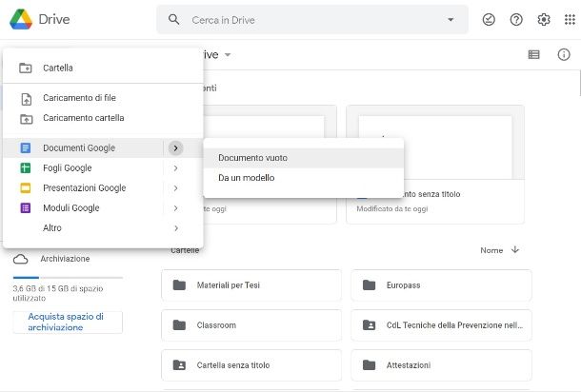Open search options dropdown arrow
Image resolution: width=581 pixels, height=392 pixels.
point(451,20)
